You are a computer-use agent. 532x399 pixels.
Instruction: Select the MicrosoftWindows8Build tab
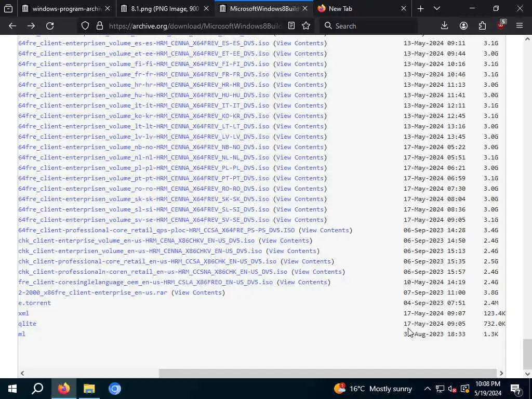click(x=264, y=8)
